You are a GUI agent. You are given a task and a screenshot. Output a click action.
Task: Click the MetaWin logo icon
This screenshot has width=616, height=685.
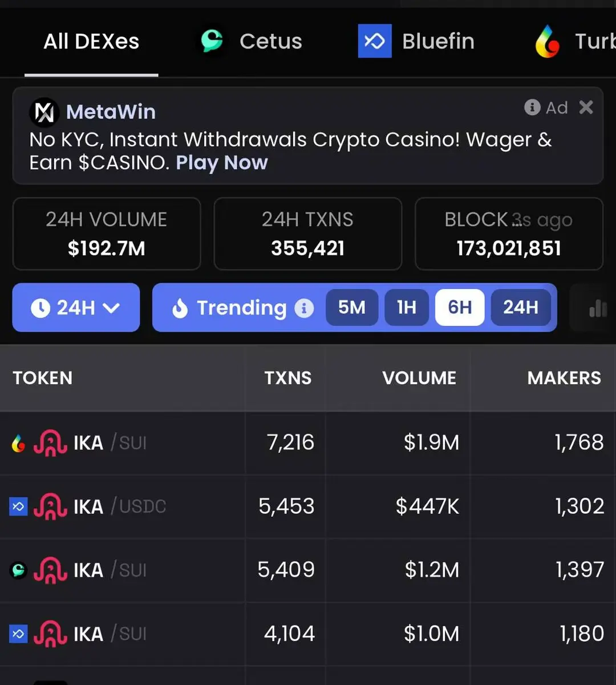click(44, 112)
